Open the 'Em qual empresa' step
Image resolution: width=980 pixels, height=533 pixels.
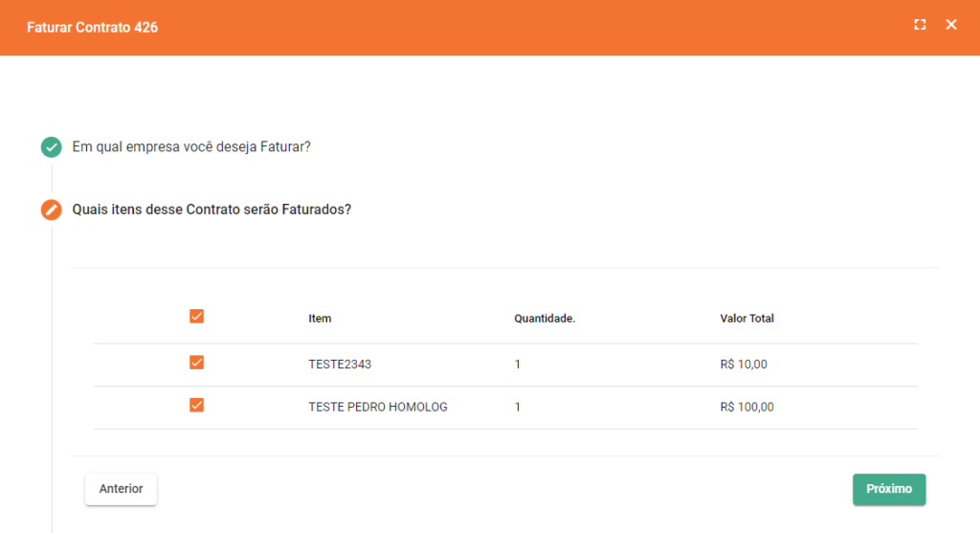(x=191, y=147)
